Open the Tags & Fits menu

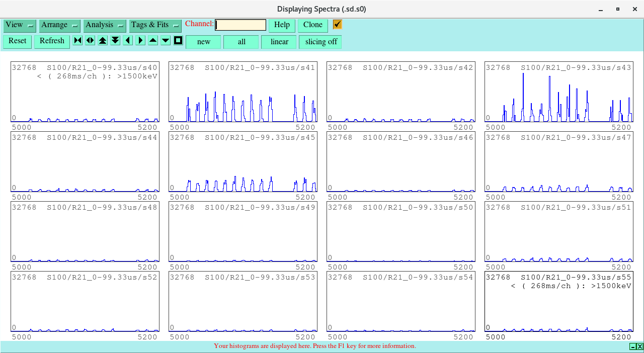[155, 25]
